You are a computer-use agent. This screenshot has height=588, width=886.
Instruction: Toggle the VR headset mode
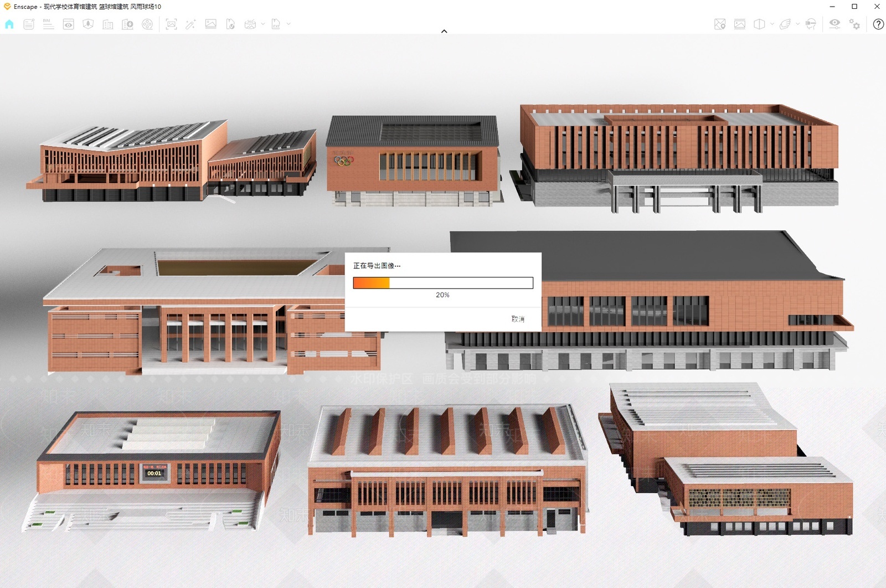click(811, 24)
